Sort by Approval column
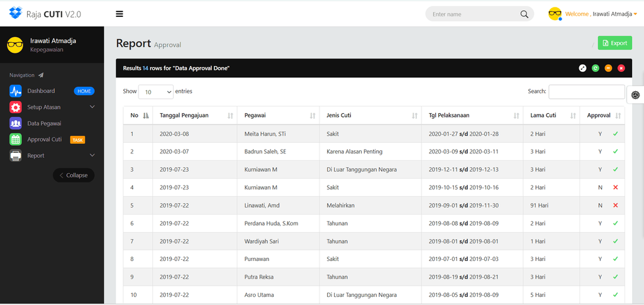 pyautogui.click(x=602, y=116)
